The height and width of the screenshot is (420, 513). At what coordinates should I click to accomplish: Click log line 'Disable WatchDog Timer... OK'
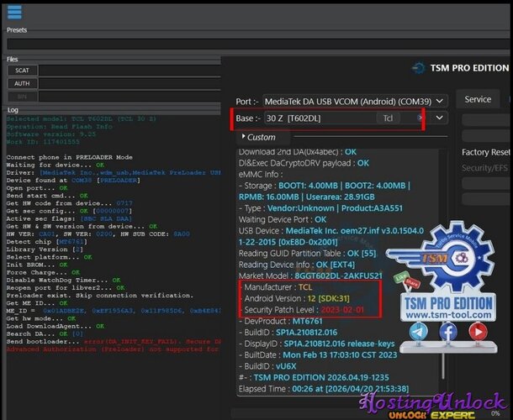(63, 280)
